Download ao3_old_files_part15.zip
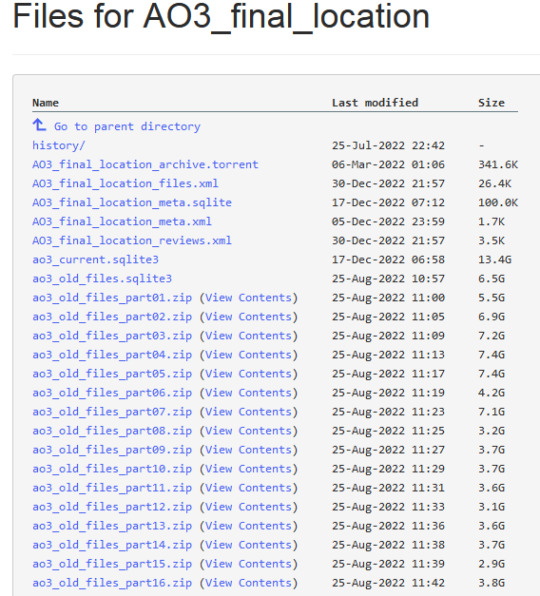The image size is (540, 596). [x=112, y=564]
